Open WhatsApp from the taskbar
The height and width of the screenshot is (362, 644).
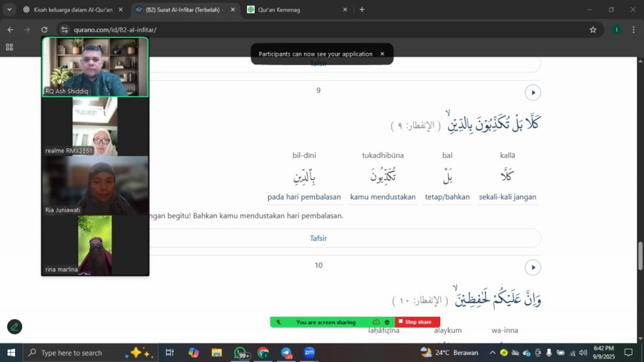point(240,353)
